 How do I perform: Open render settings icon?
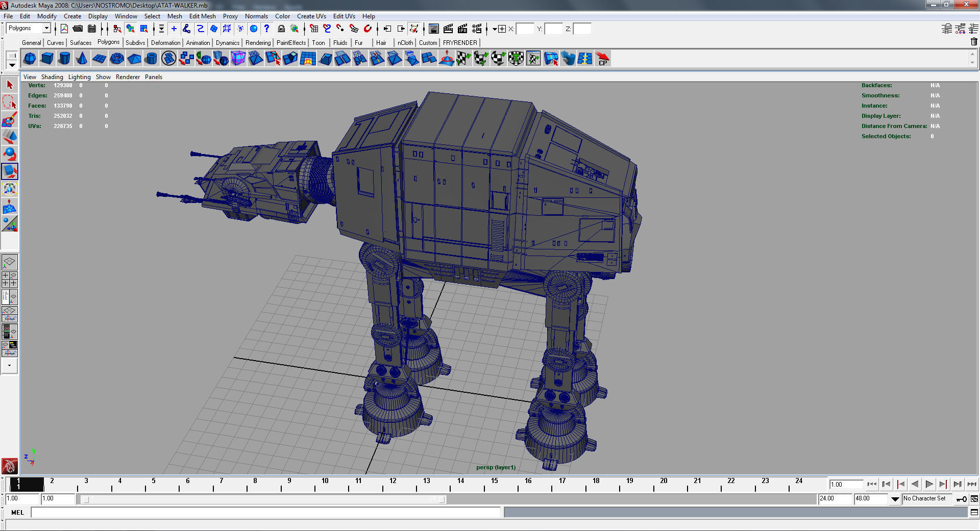point(477,29)
